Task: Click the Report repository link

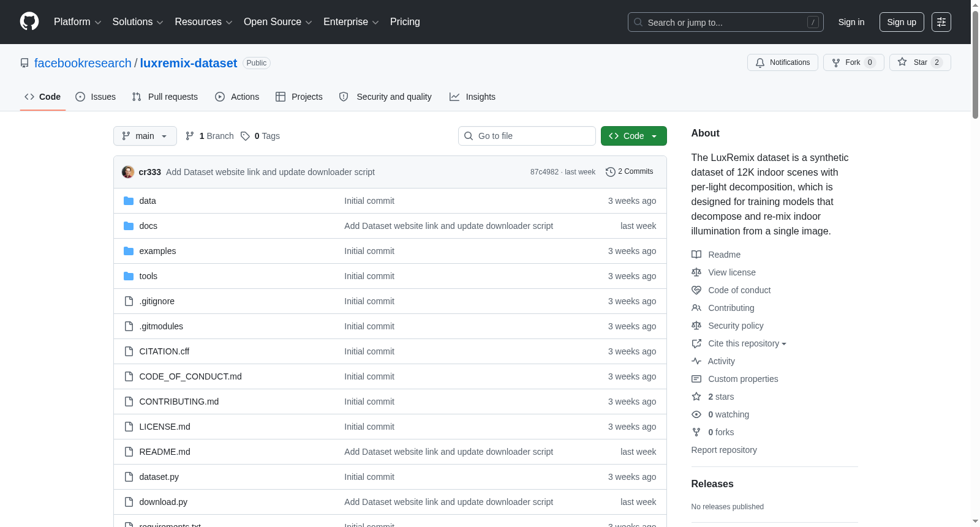Action: 724,450
